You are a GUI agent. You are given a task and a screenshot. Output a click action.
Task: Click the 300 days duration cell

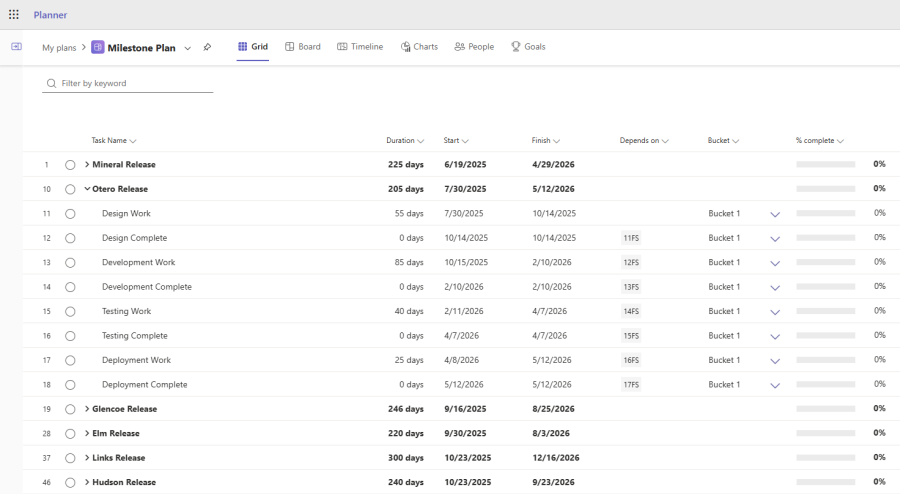point(406,458)
